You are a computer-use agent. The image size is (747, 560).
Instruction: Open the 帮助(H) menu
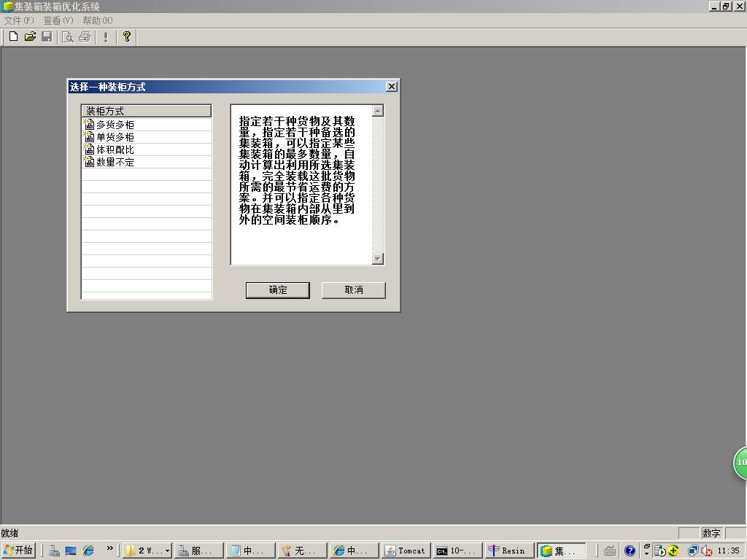[97, 20]
